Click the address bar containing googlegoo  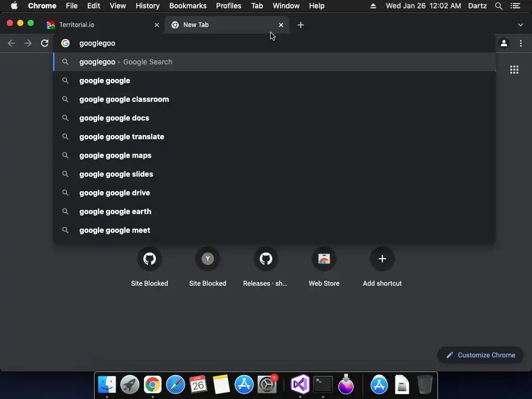(x=274, y=43)
